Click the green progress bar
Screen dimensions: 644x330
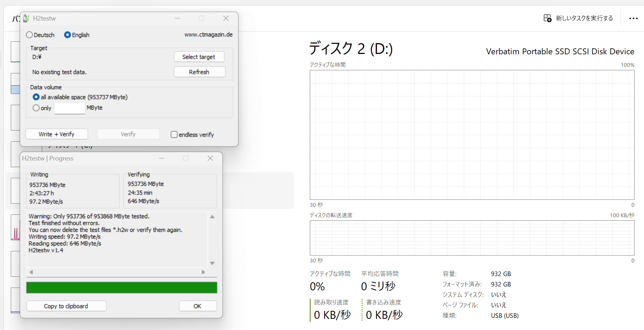point(122,288)
